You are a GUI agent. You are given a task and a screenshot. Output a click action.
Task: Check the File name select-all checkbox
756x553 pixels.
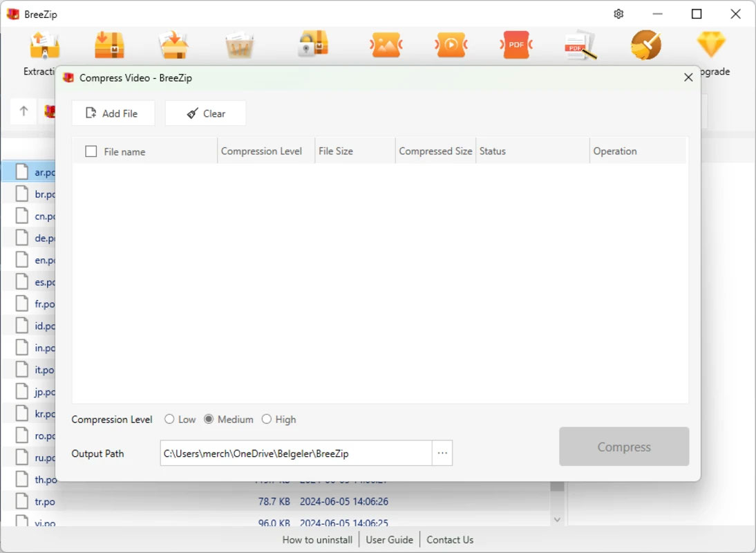click(x=91, y=151)
